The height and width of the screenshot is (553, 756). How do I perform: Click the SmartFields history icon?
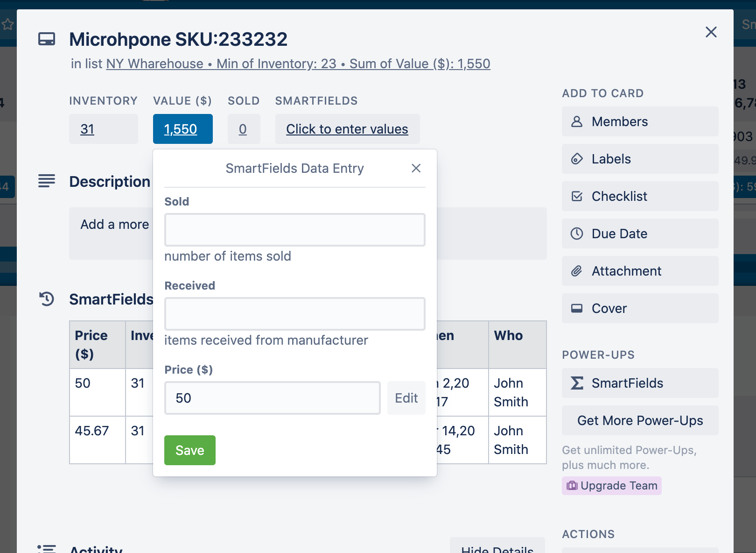[46, 299]
